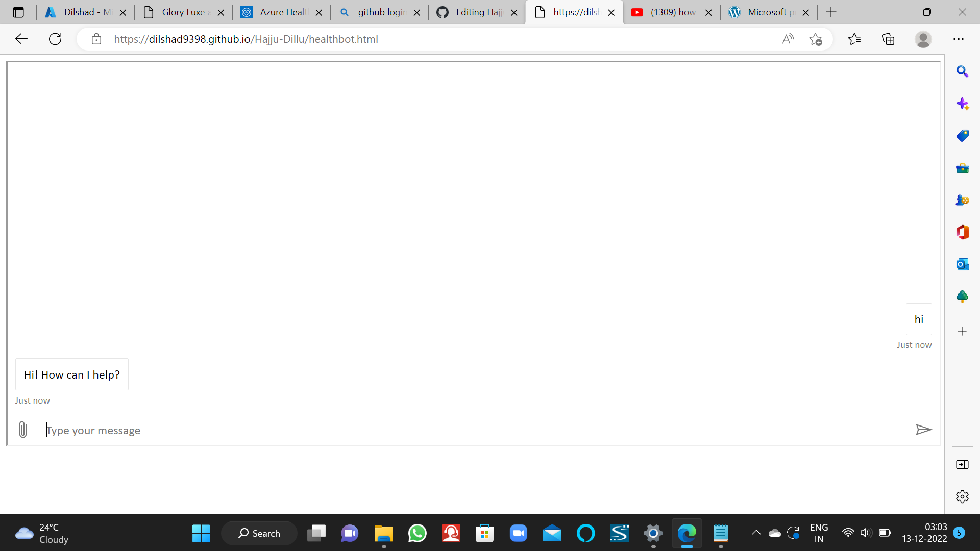This screenshot has height=551, width=980.
Task: Open the sidebar Games icon
Action: tap(962, 200)
